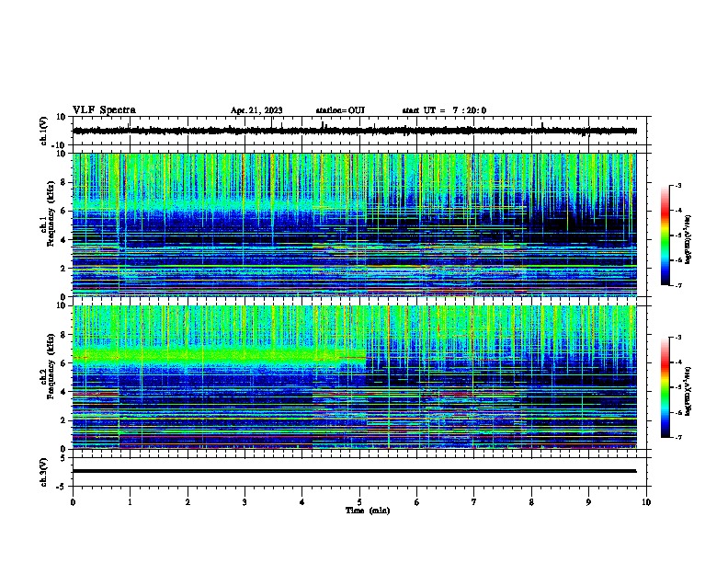This screenshot has width=728, height=563.
Task: Click the "5" tick on the ch.3(V) axis
Action: pyautogui.click(x=63, y=457)
